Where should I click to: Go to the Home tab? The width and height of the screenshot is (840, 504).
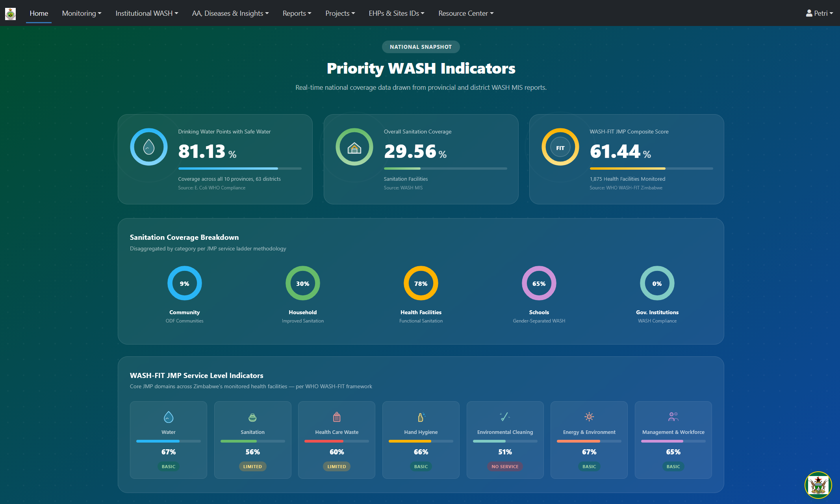[39, 13]
